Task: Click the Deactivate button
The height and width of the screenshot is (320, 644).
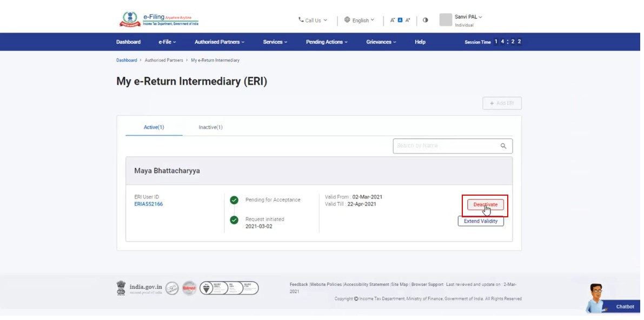Action: click(485, 204)
